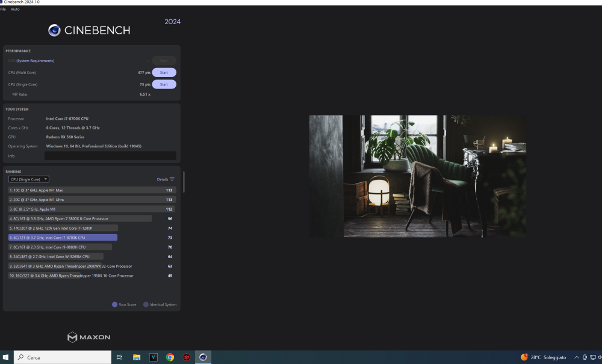
Task: Open the File menu
Action: [2, 9]
